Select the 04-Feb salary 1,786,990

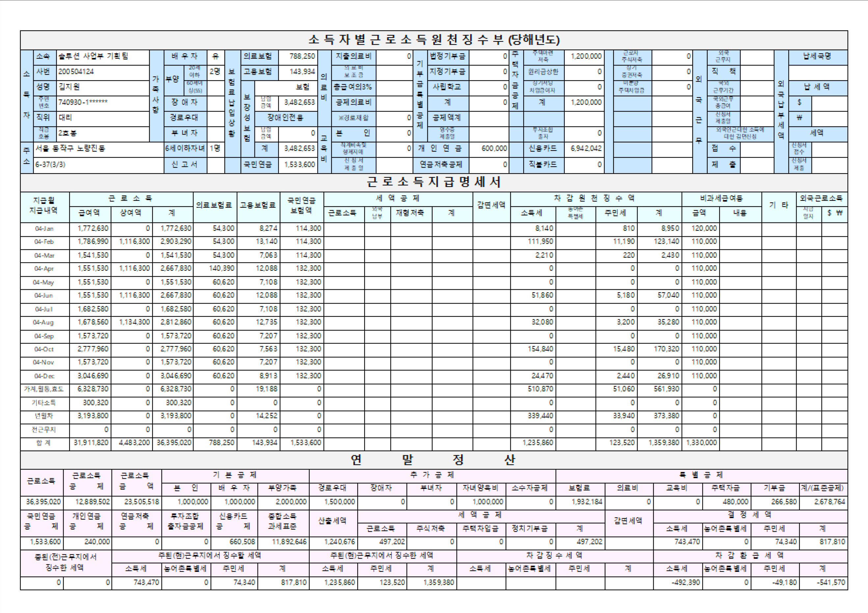(93, 242)
